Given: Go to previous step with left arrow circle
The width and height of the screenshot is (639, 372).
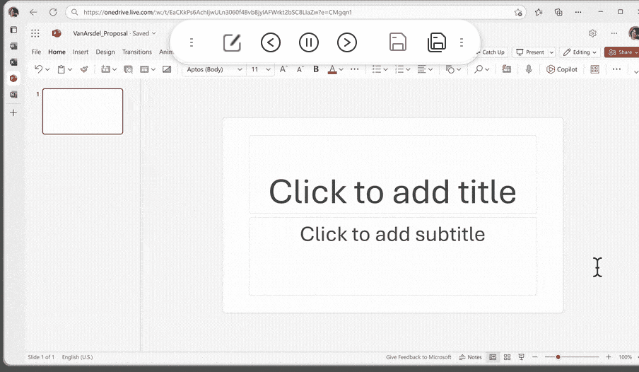Looking at the screenshot, I should coord(271,42).
